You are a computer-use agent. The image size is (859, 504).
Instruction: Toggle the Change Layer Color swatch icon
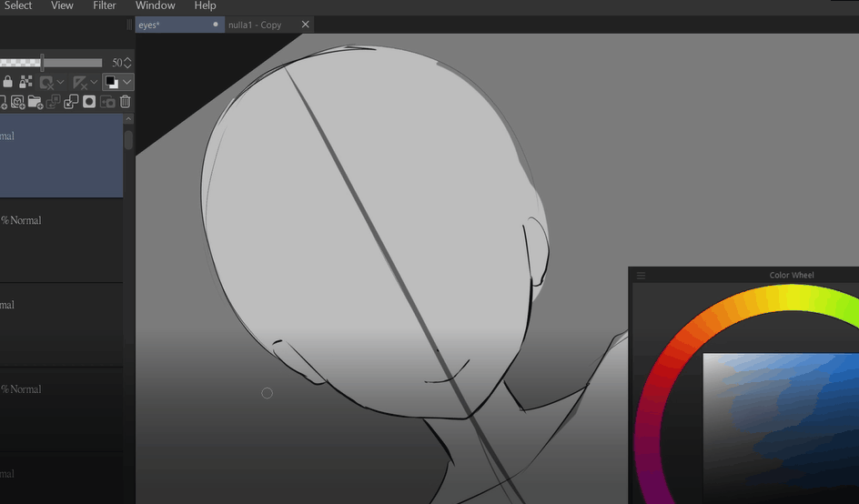click(x=112, y=82)
